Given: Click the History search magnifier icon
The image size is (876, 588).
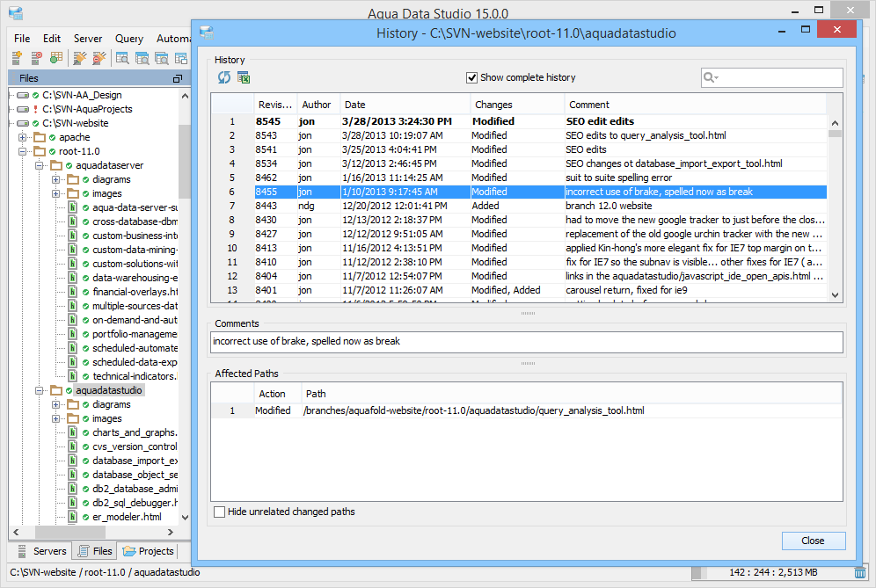Looking at the screenshot, I should [x=708, y=77].
